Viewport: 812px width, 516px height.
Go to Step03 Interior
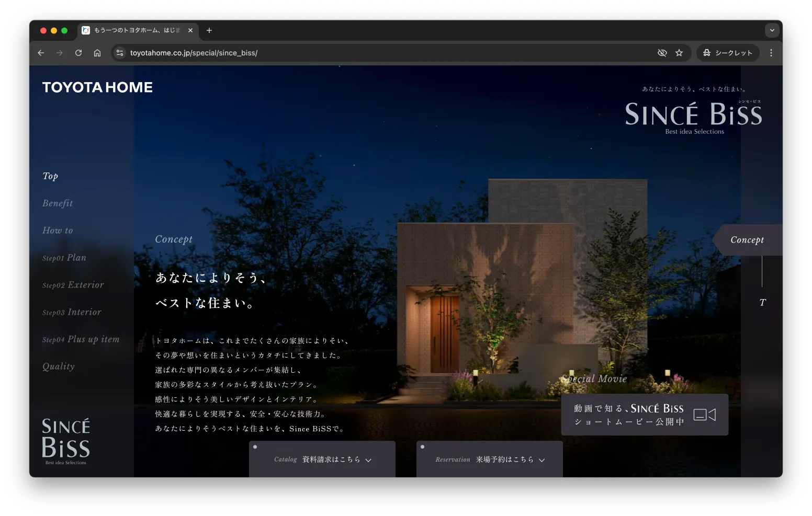pyautogui.click(x=72, y=312)
